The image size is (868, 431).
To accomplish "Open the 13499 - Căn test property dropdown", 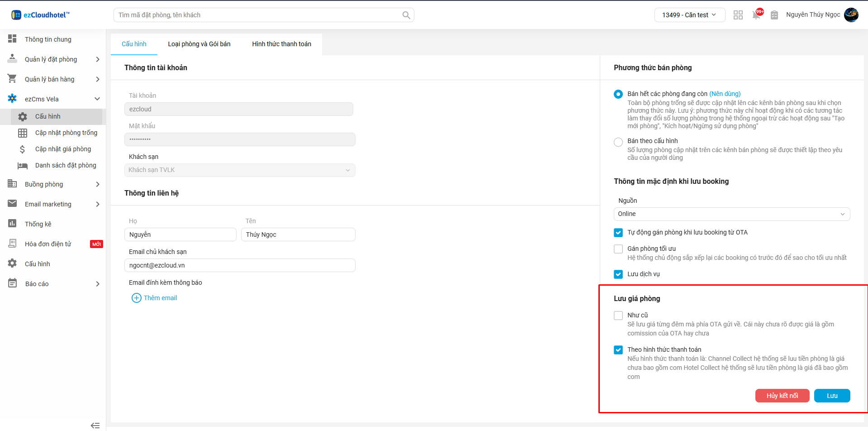I will tap(689, 15).
